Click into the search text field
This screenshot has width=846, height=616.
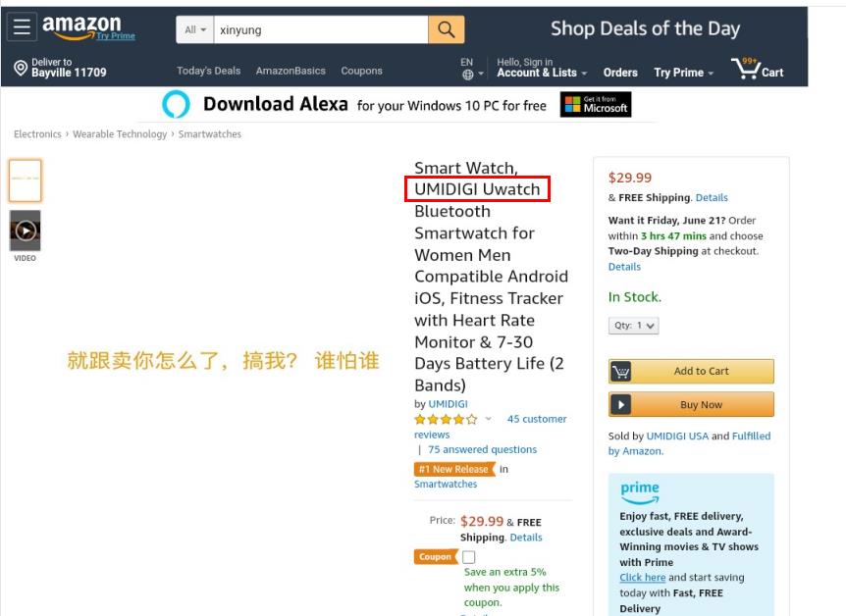tap(320, 30)
